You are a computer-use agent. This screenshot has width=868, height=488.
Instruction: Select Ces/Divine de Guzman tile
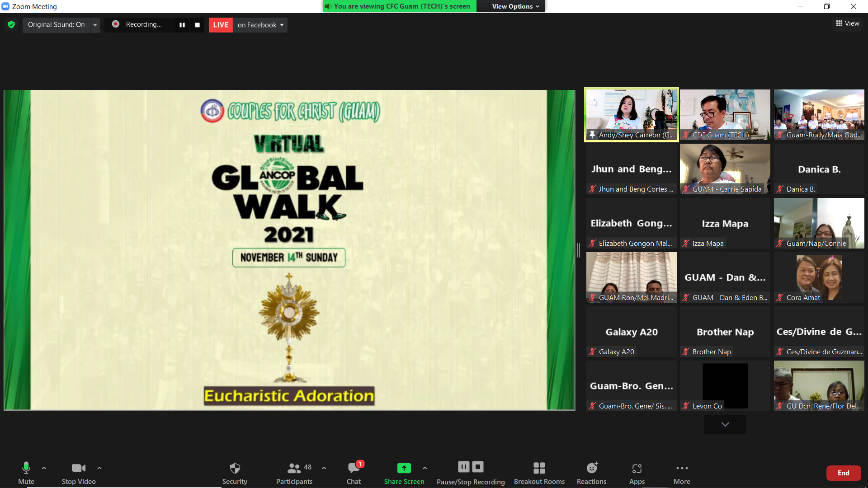click(x=819, y=332)
